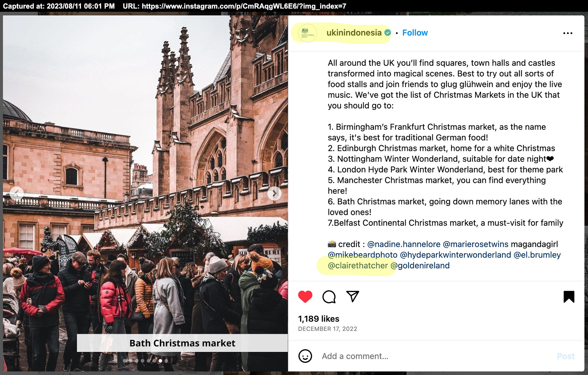This screenshot has width=588, height=375.
Task: Select the Edinburgh Christmas market line
Action: click(441, 148)
